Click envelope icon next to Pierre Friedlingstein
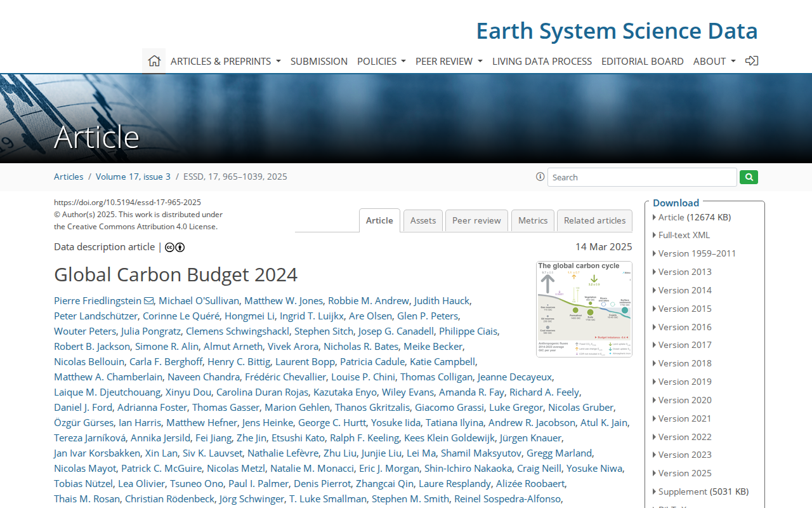This screenshot has height=508, width=812. tap(149, 301)
